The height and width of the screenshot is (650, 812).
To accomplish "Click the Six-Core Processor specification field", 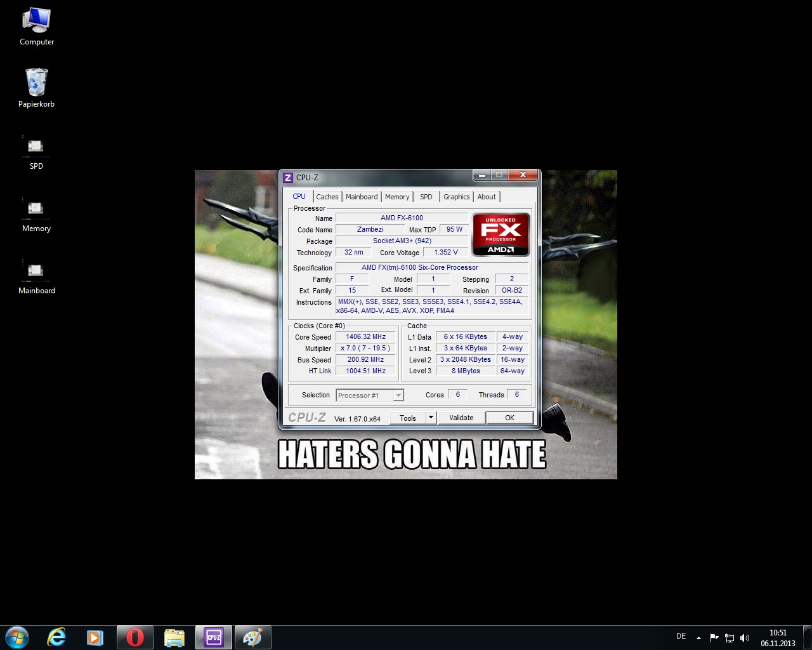I will (432, 267).
